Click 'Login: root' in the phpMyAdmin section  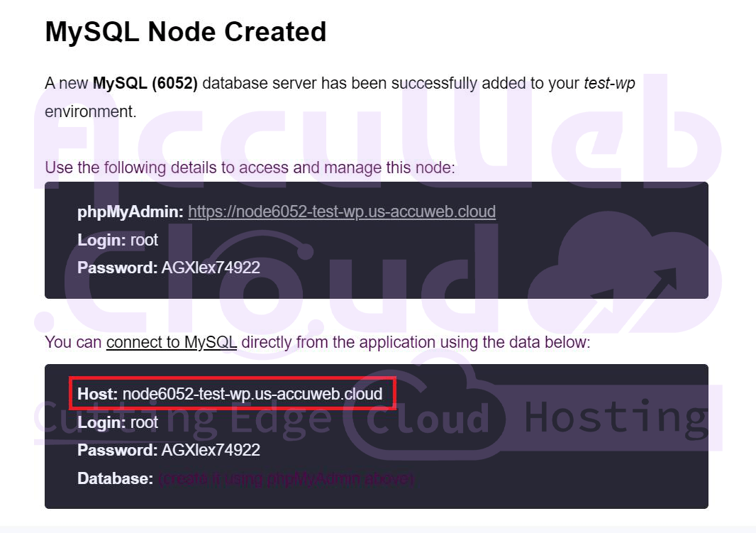tap(118, 240)
